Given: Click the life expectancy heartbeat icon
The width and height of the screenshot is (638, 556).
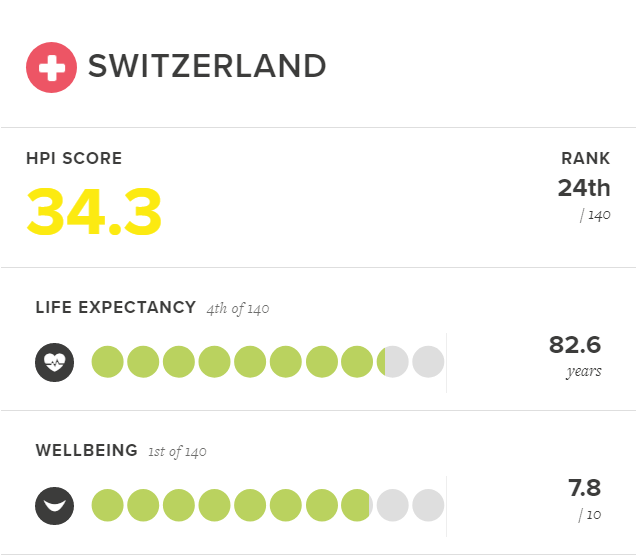Looking at the screenshot, I should (x=55, y=362).
